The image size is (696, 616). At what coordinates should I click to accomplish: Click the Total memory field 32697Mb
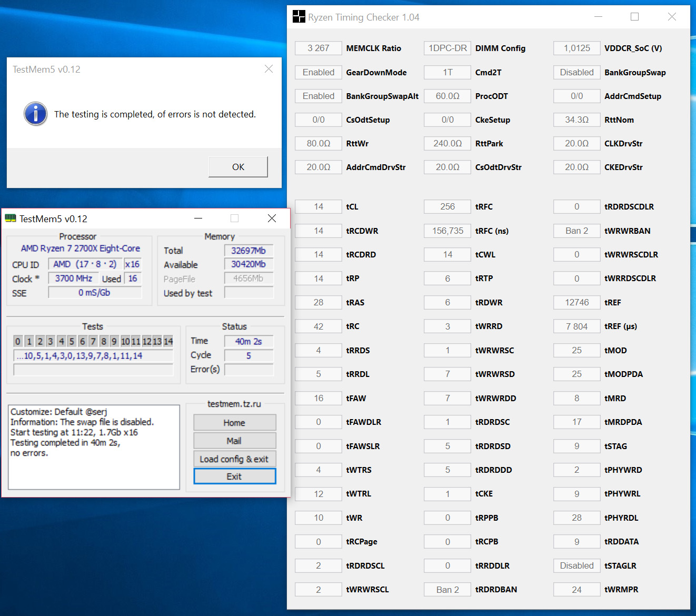pyautogui.click(x=249, y=251)
